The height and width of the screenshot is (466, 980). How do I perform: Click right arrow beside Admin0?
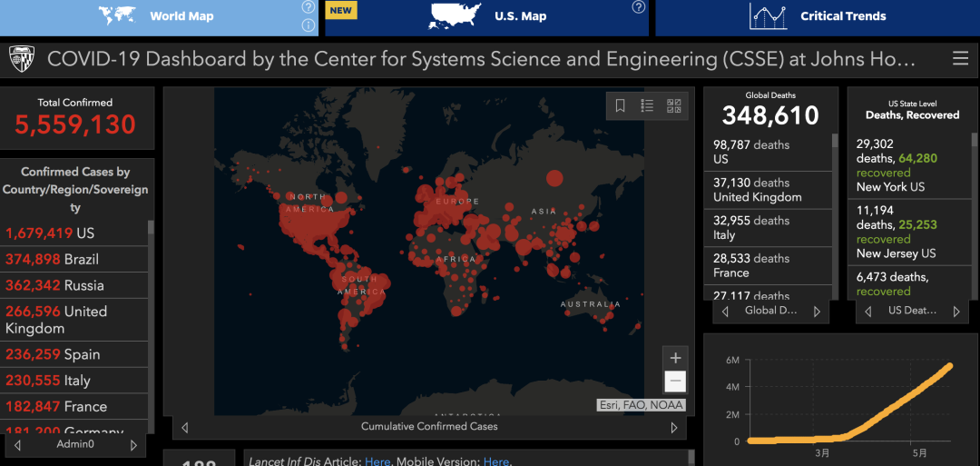pos(133,445)
